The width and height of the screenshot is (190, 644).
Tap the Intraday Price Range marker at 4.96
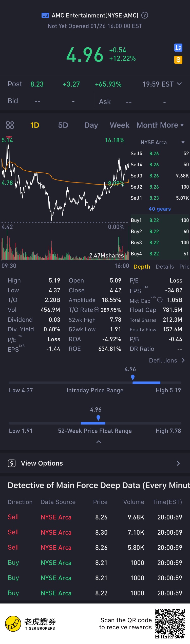132,377
